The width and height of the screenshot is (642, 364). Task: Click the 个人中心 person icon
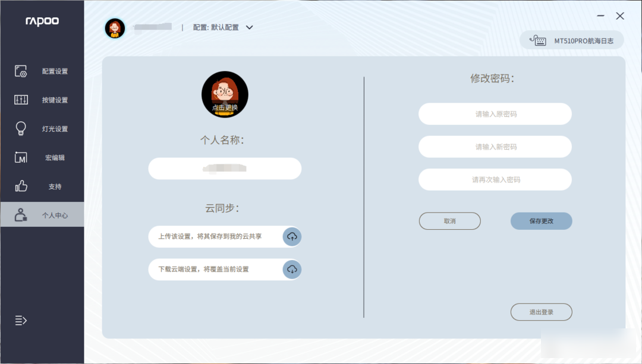click(21, 214)
